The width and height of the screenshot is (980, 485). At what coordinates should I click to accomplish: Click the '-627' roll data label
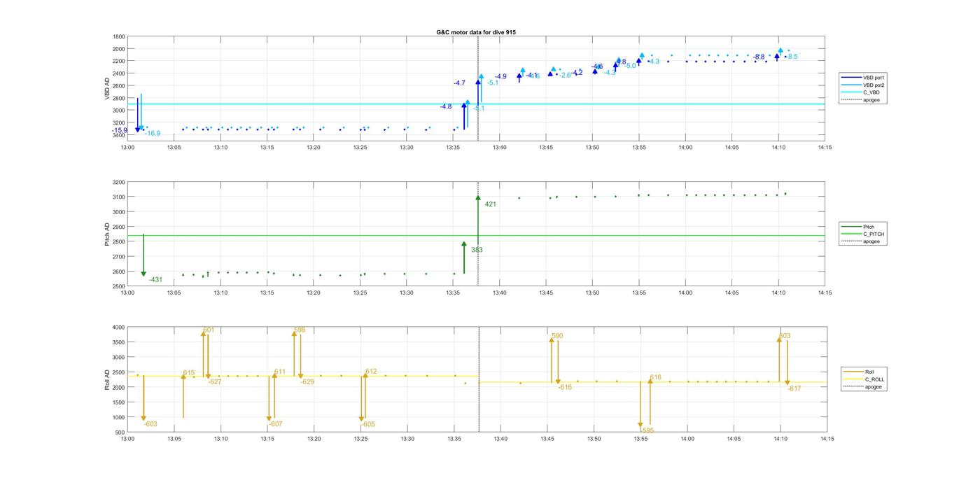pyautogui.click(x=215, y=382)
